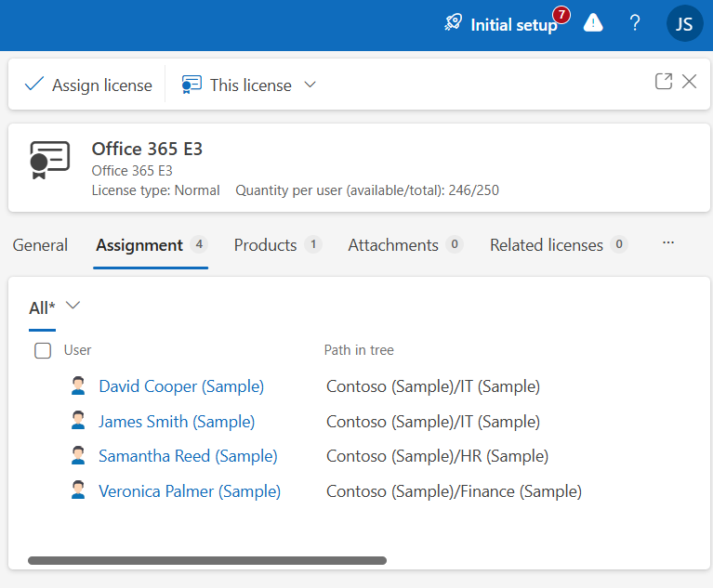This screenshot has height=588, width=713.
Task: Open the warning alerts triangle icon
Action: coord(593,22)
